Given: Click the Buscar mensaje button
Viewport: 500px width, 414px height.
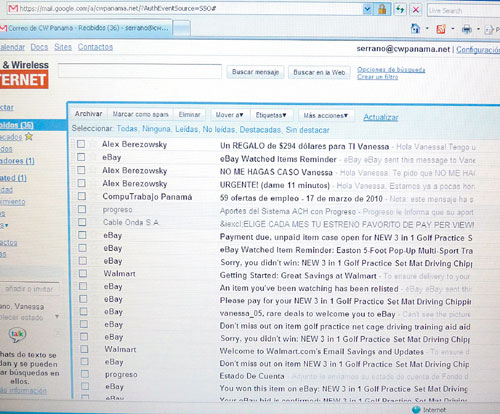Looking at the screenshot, I should pyautogui.click(x=255, y=72).
